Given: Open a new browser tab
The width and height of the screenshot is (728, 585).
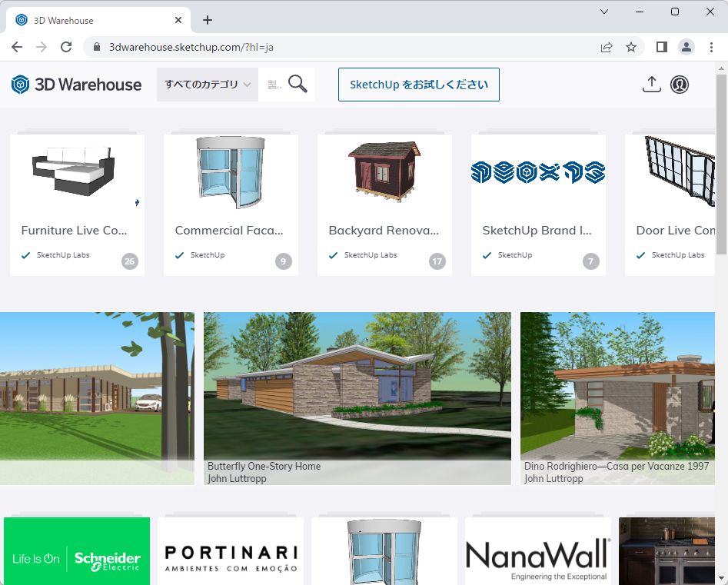Looking at the screenshot, I should coord(207,20).
